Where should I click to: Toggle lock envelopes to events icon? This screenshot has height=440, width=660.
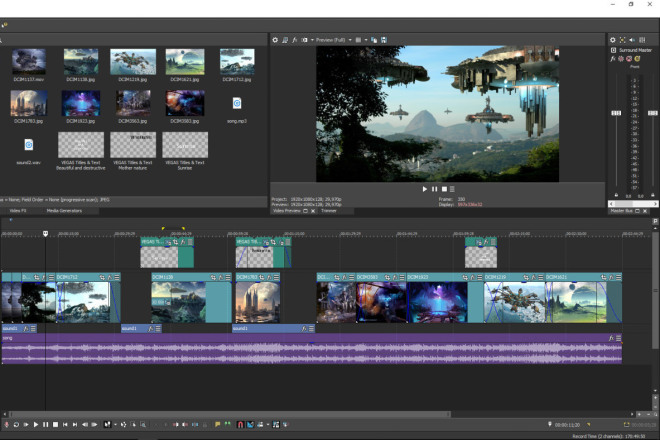pyautogui.click(x=276, y=424)
